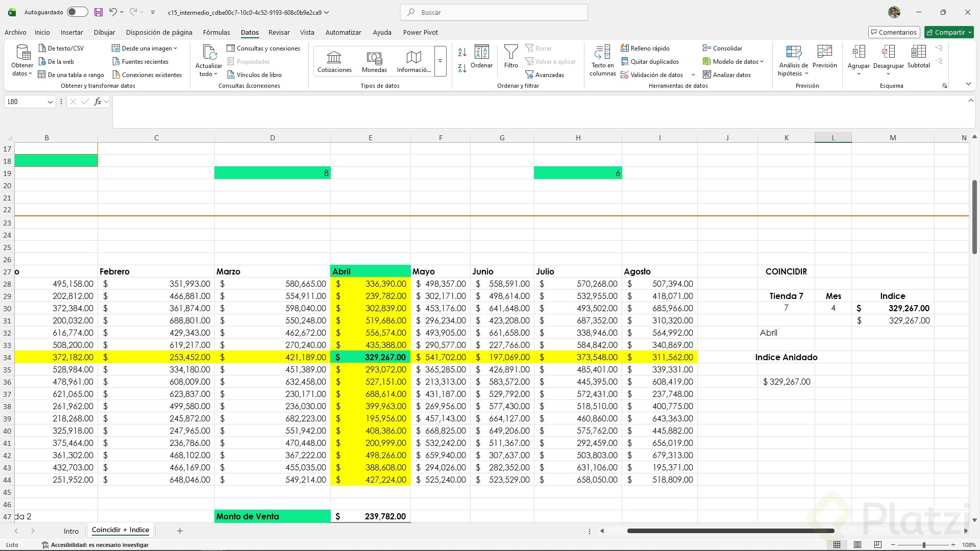Open the Fórmulas ribbon tab

[216, 32]
